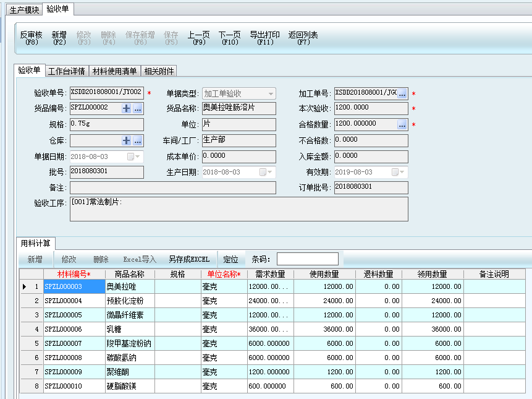Select the 碳酸氢钠 cell
Viewport: 532px width, 399px height.
(130, 358)
